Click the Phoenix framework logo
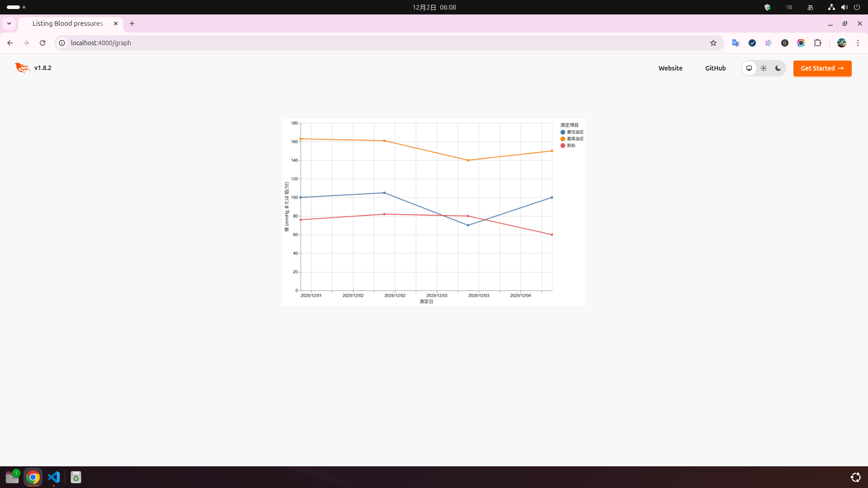Image resolution: width=868 pixels, height=488 pixels. [22, 68]
